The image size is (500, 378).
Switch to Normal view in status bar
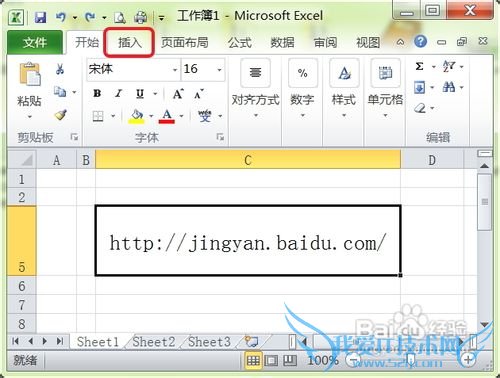pos(253,360)
